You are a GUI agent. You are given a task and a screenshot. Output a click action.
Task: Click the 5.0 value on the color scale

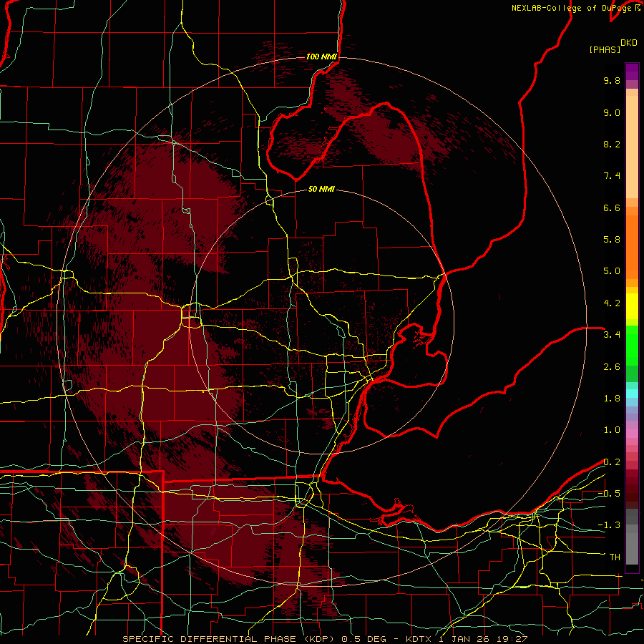pyautogui.click(x=612, y=271)
